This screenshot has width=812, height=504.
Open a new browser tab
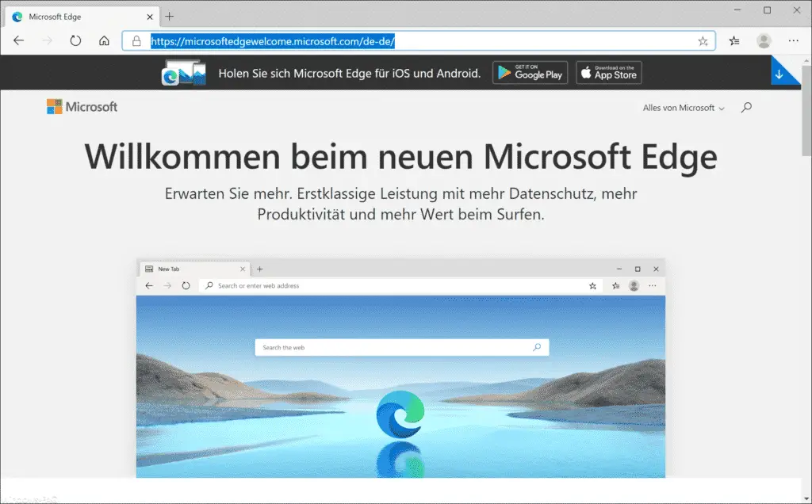click(170, 17)
